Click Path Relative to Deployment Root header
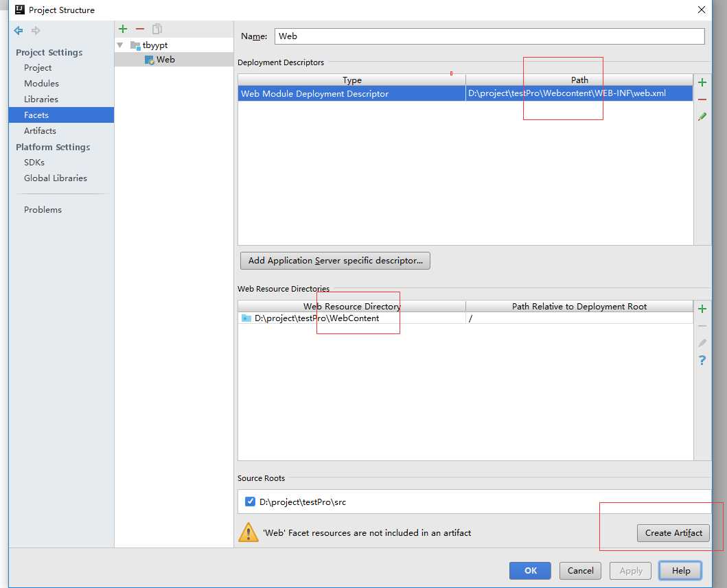Screen dimensions: 727x588 tap(579, 306)
